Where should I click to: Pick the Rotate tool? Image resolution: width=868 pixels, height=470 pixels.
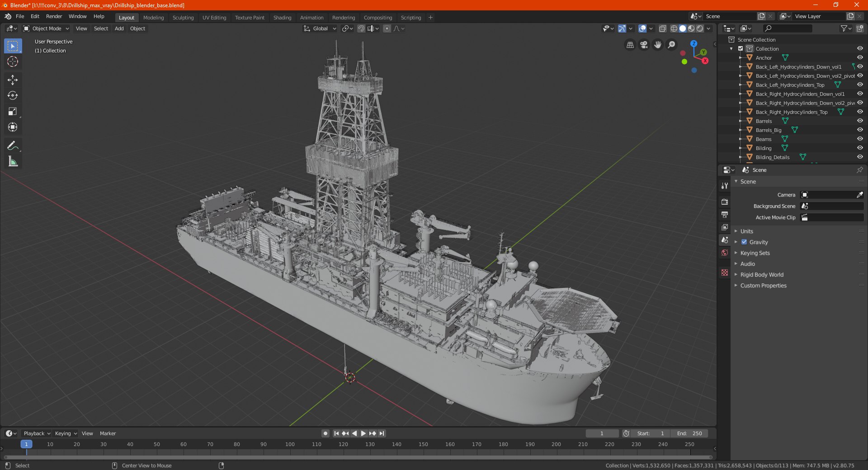click(x=13, y=96)
